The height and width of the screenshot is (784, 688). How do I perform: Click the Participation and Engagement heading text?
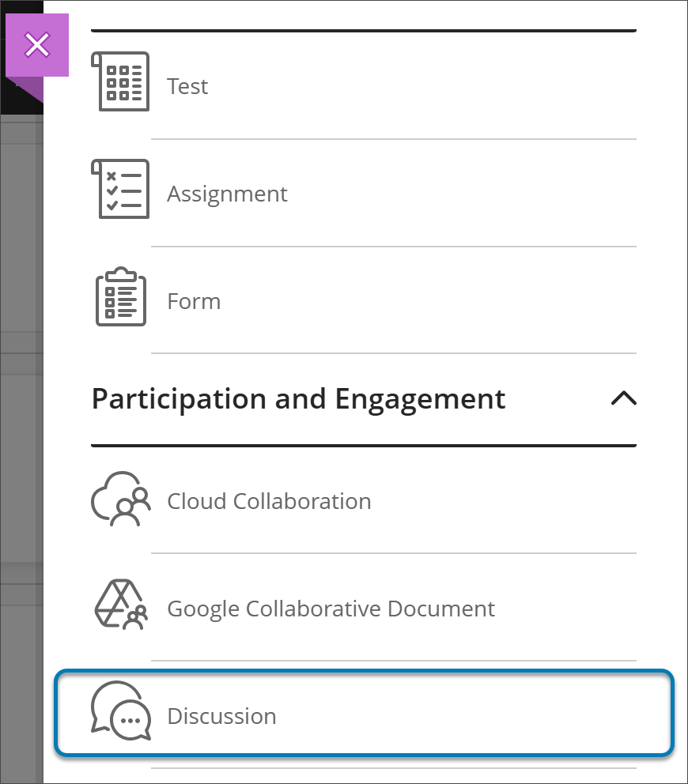coord(298,399)
